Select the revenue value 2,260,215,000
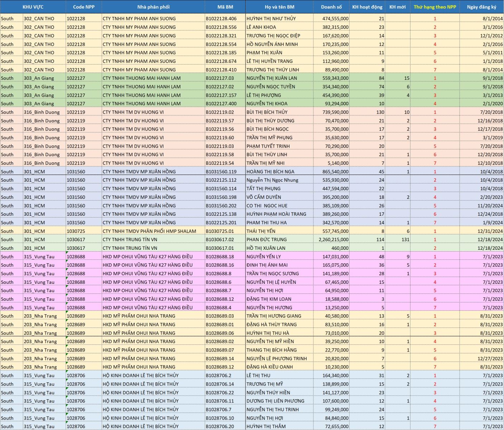 [x=333, y=240]
